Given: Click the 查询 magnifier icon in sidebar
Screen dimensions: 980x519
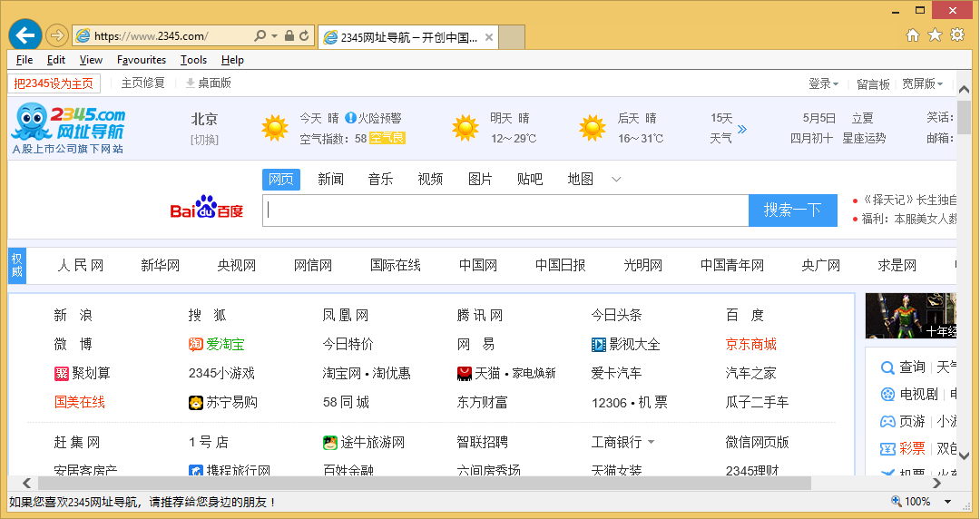Looking at the screenshot, I should point(887,367).
